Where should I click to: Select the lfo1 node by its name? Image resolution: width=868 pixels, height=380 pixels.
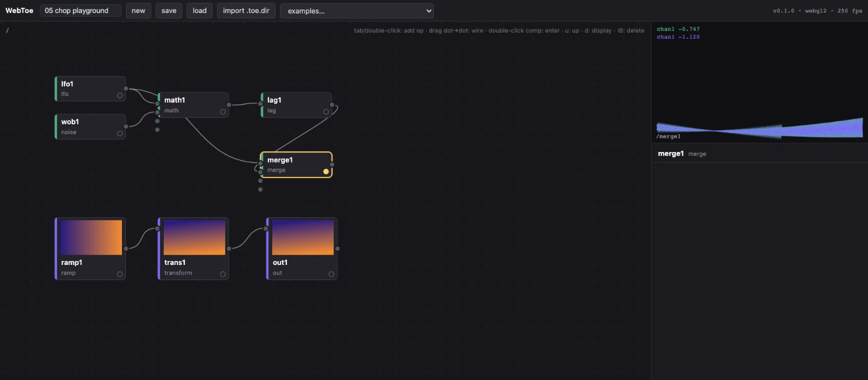[67, 84]
